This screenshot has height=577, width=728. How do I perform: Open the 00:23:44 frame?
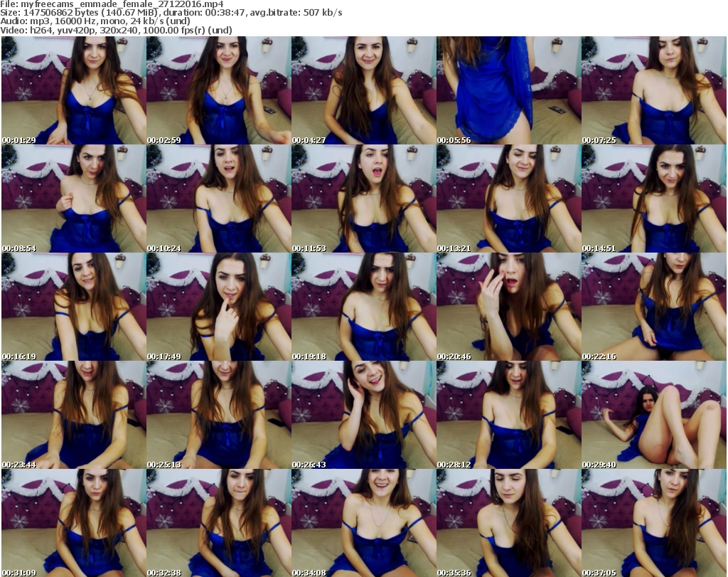tap(73, 415)
